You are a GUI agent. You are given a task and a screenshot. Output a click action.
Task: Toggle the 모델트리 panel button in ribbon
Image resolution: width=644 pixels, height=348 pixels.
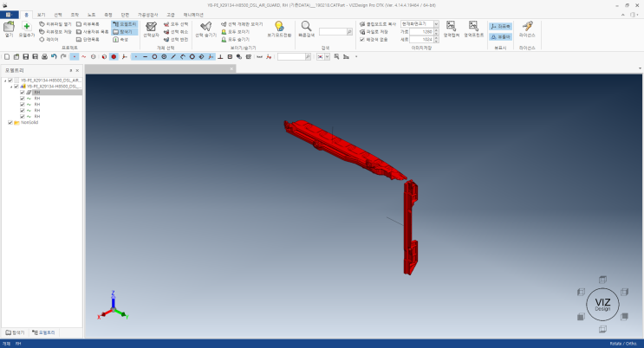(x=125, y=24)
